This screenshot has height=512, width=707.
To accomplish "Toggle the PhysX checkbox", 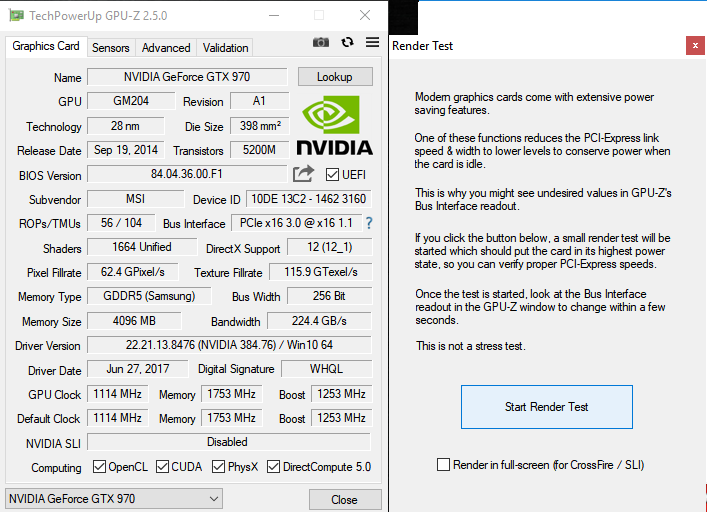I will pos(219,466).
